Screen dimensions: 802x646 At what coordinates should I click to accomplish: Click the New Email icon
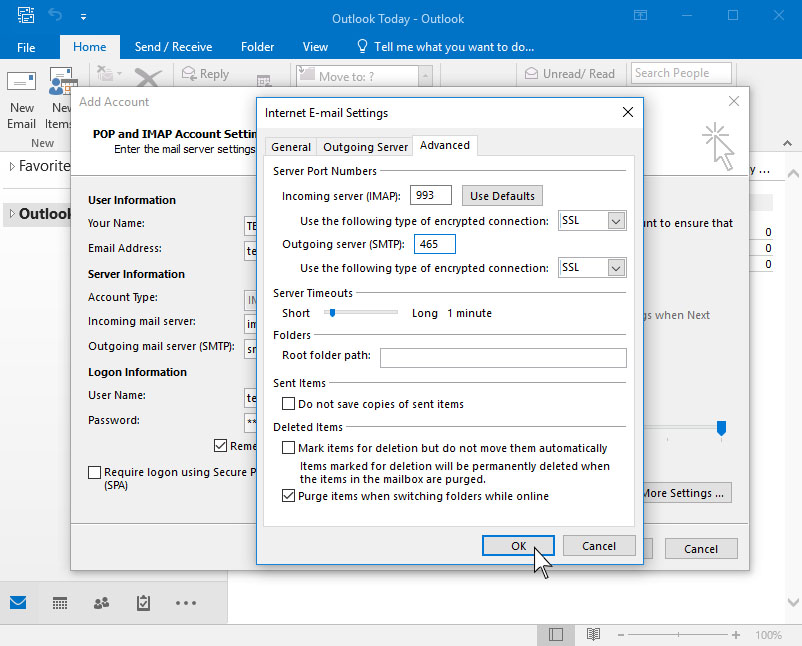21,83
